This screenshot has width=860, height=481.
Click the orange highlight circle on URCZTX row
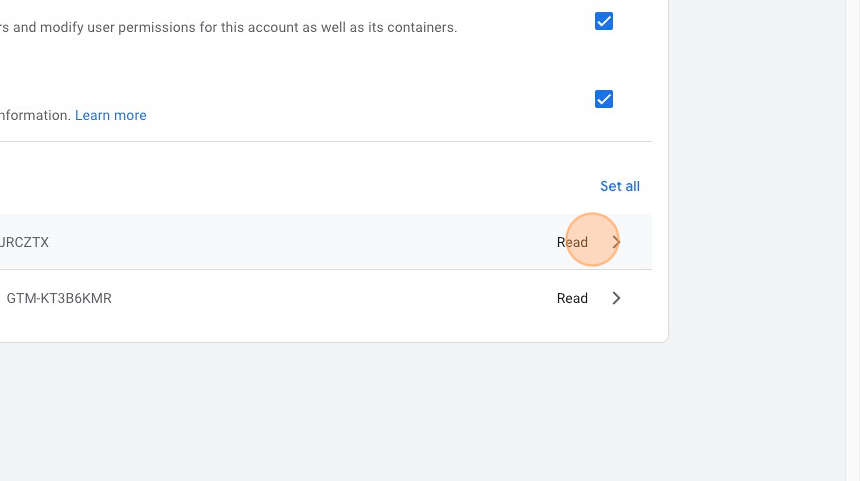pyautogui.click(x=592, y=241)
